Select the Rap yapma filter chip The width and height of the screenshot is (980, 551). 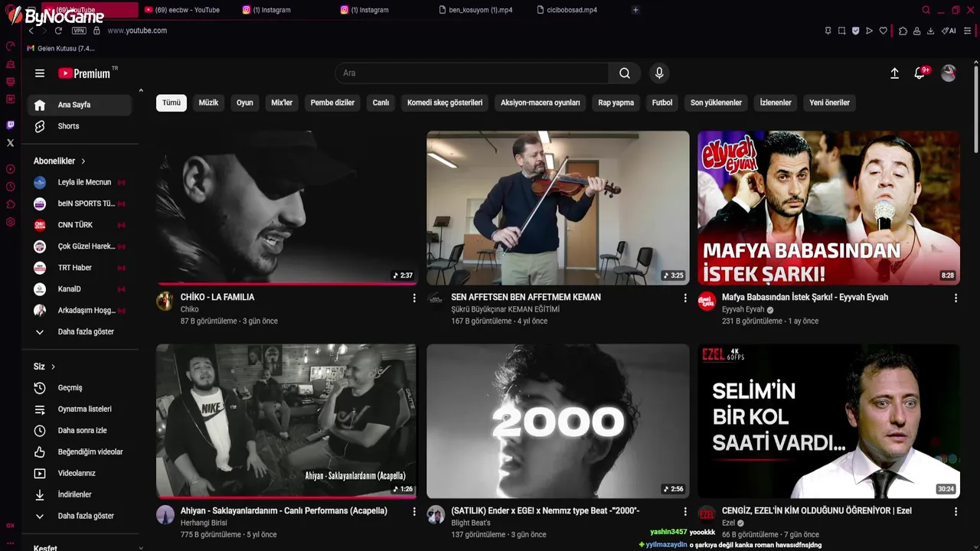click(616, 103)
